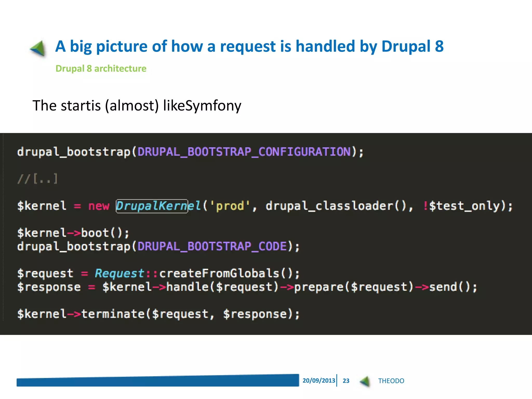Click the THEODO label in the footer
This screenshot has height=399, width=532.
click(x=391, y=381)
